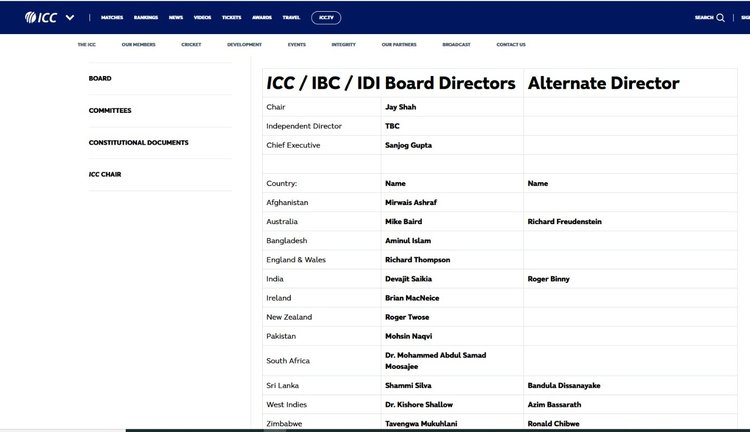
Task: Open the Integrity sub-menu item
Action: (x=343, y=45)
